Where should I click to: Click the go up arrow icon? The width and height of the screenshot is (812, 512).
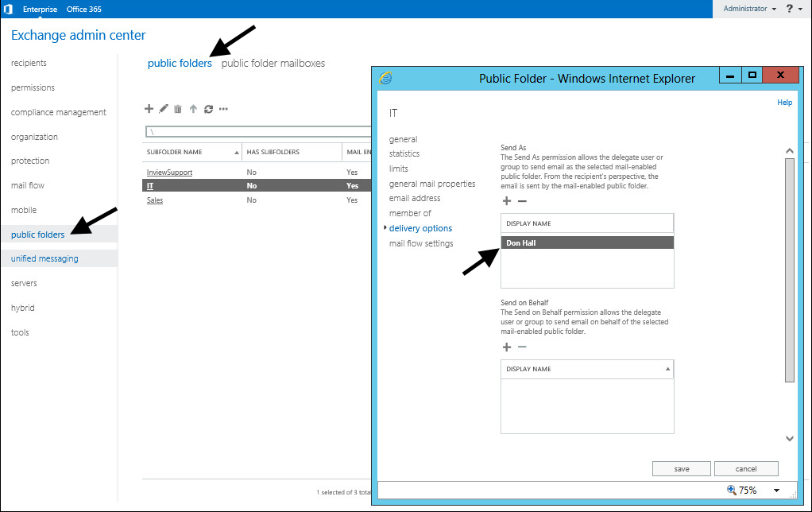pos(193,109)
